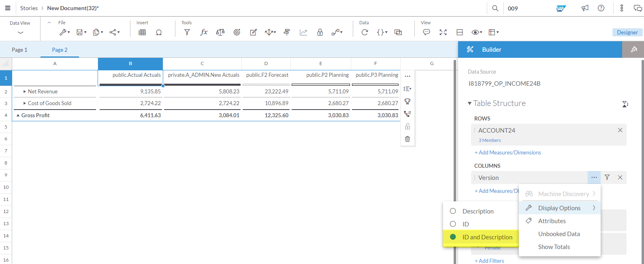Expand the Data View dropdown chevron
Viewport: 644px width, 264px height.
tap(20, 32)
